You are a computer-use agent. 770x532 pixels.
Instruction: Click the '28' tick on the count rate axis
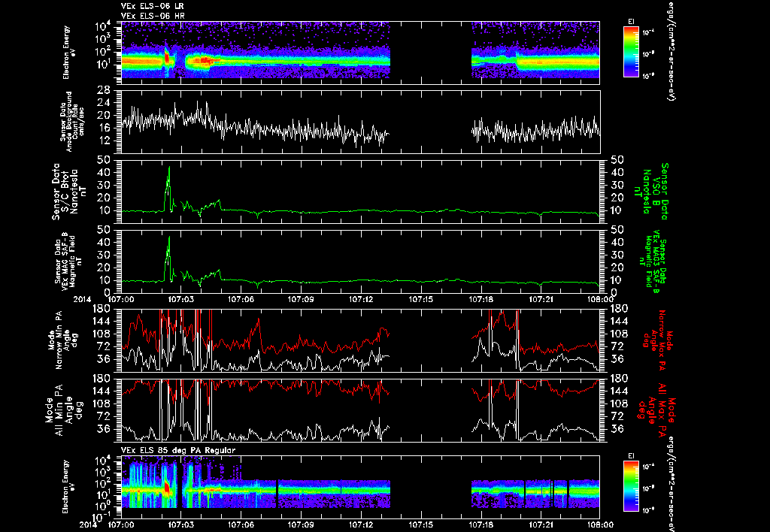click(x=103, y=90)
